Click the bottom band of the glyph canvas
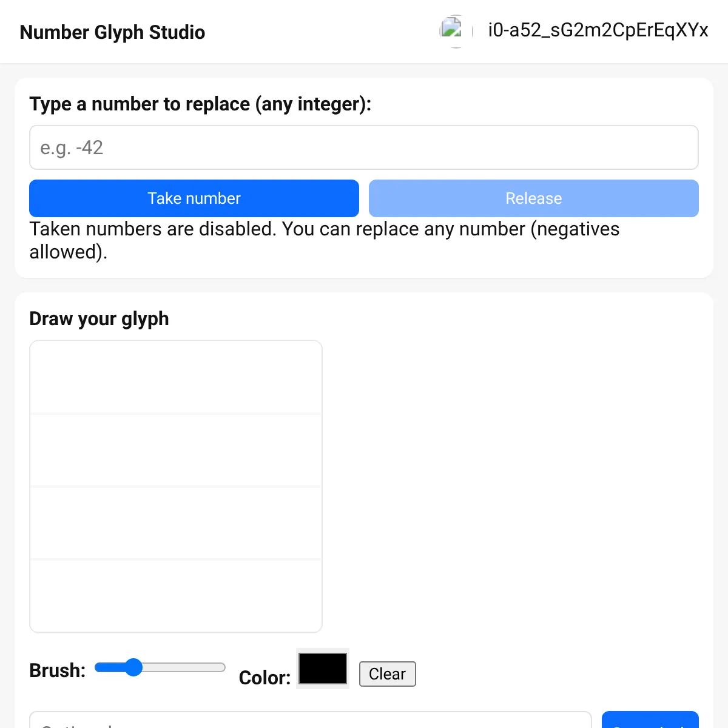The height and width of the screenshot is (728, 728). pyautogui.click(x=176, y=596)
